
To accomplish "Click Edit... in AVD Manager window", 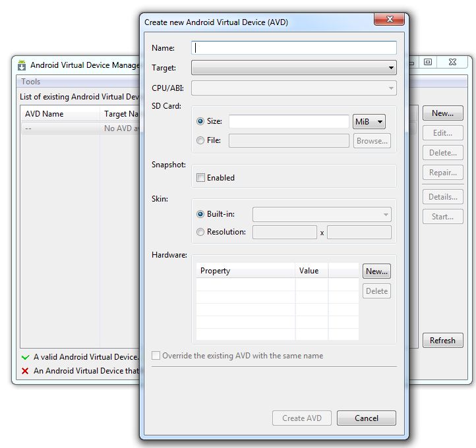I will click(442, 133).
